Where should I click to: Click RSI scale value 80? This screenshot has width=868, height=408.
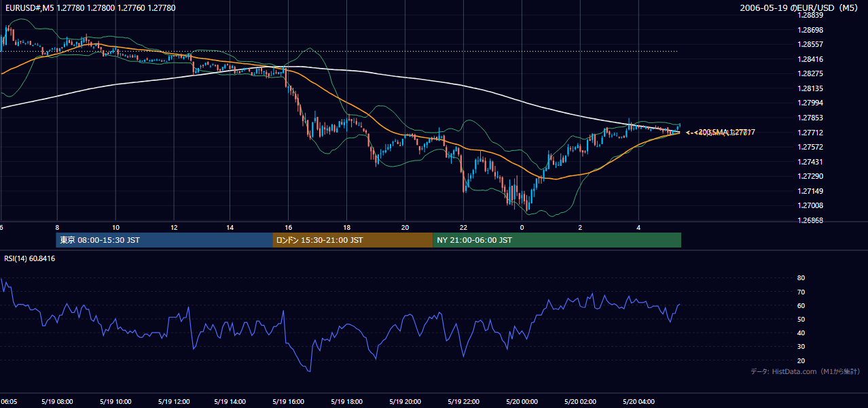pos(801,278)
